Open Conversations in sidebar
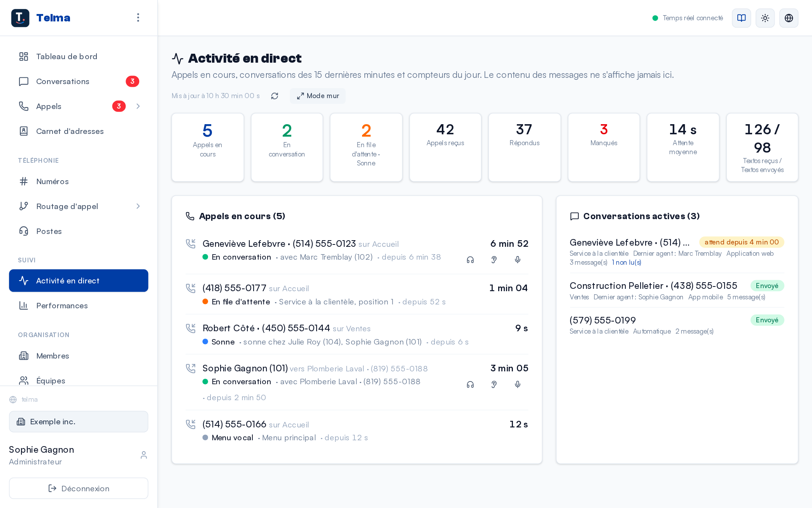The width and height of the screenshot is (812, 508). 79,81
